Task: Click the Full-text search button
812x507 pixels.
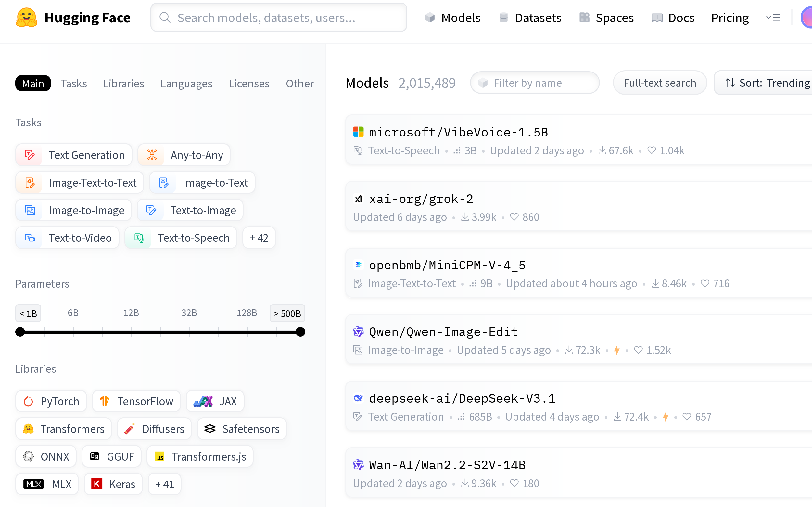Action: coord(660,83)
